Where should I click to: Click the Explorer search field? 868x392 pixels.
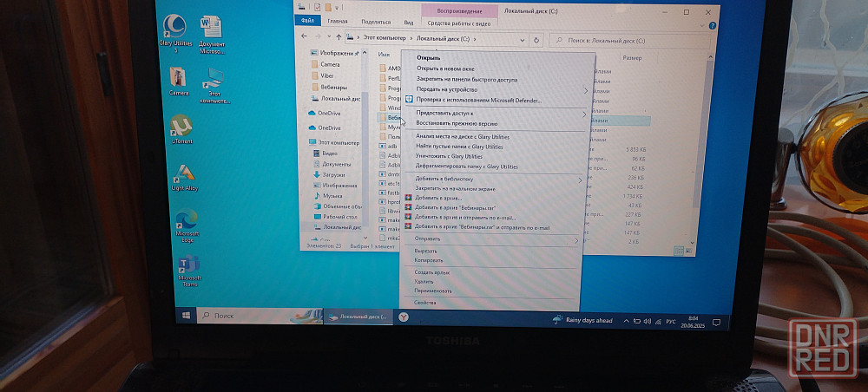tap(630, 41)
